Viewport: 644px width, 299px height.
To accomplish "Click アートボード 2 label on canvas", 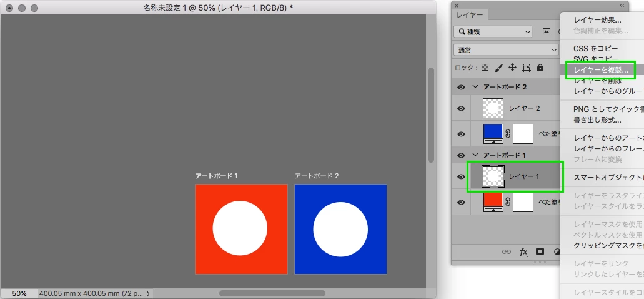I will [317, 176].
